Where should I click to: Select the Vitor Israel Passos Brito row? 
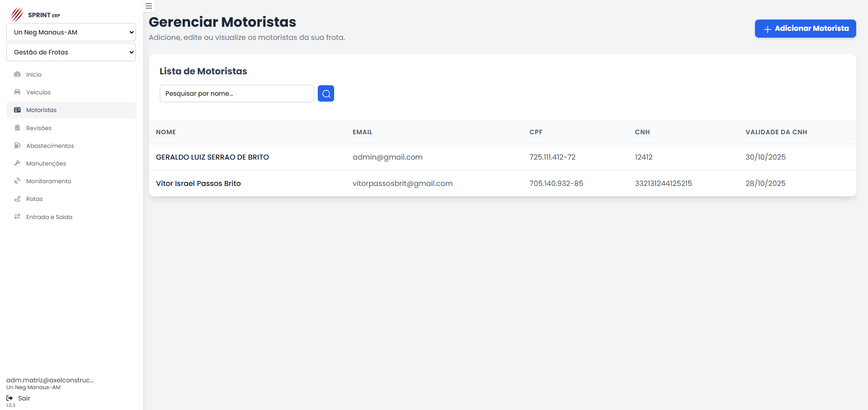tap(198, 184)
